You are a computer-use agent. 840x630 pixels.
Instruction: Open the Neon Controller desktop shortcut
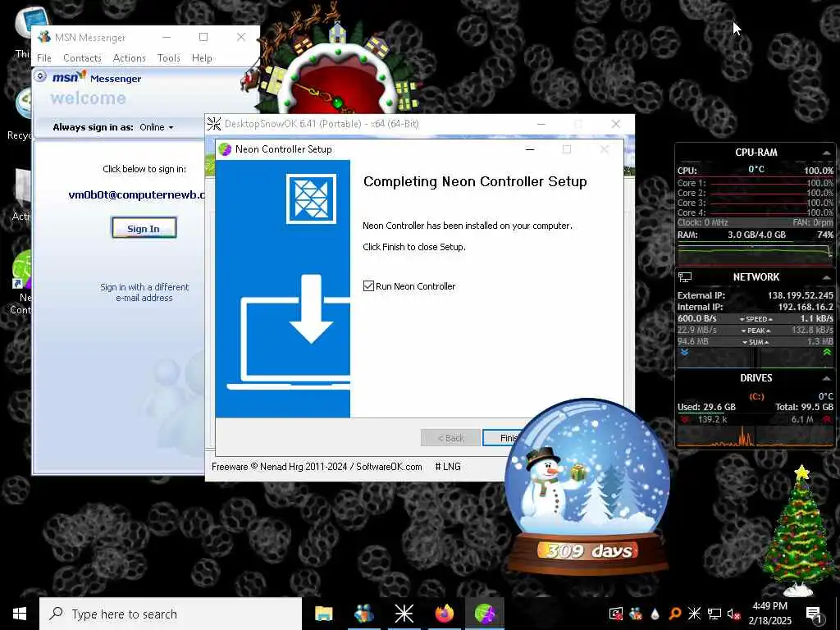click(x=21, y=282)
